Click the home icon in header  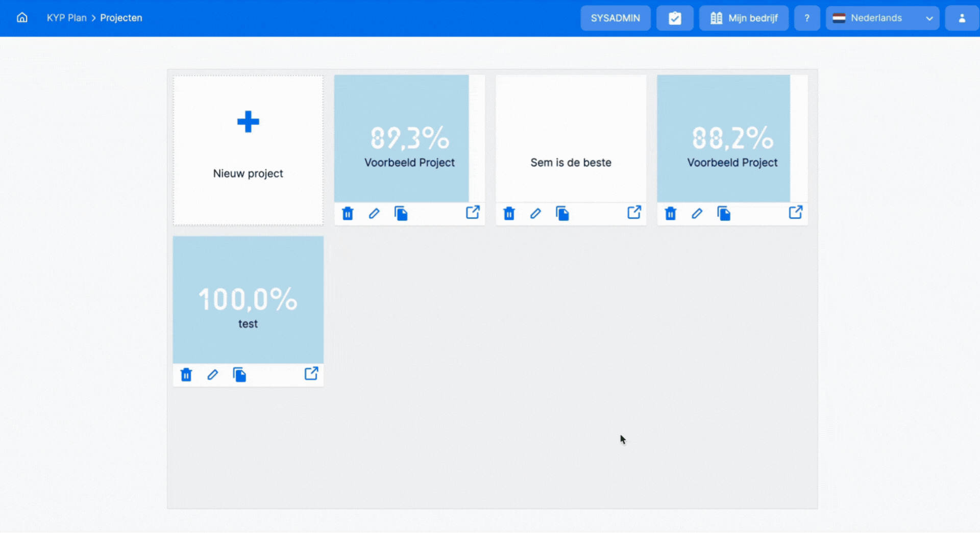point(22,18)
